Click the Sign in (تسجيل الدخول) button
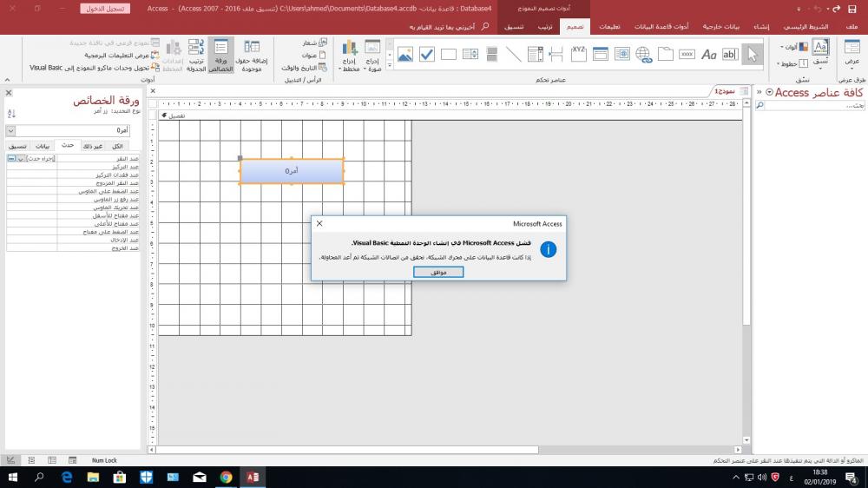The image size is (868, 488). [x=105, y=9]
